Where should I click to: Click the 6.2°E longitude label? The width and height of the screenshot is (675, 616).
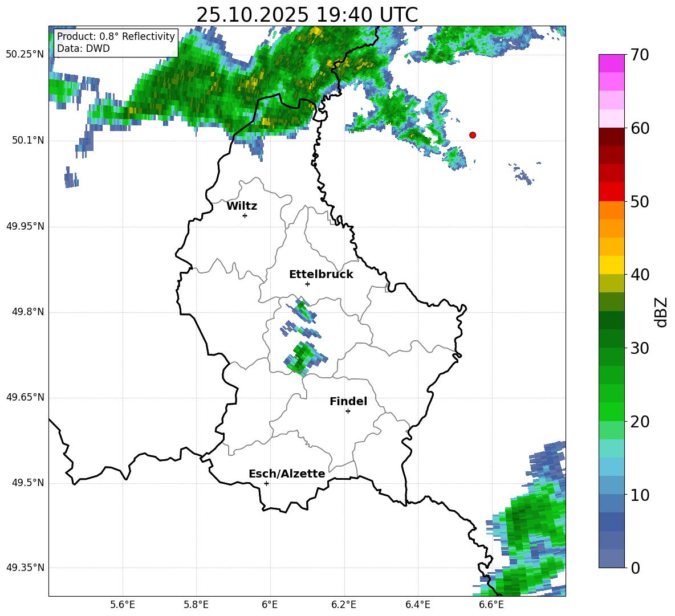click(344, 605)
